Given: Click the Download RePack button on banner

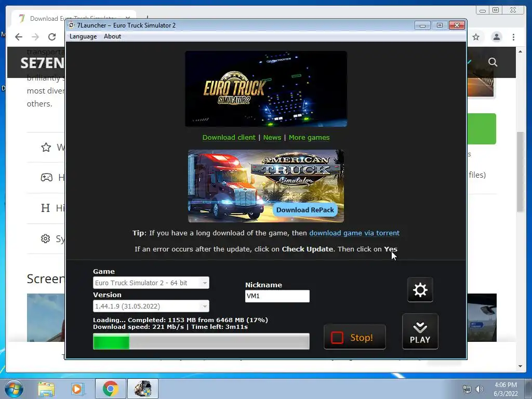Looking at the screenshot, I should [305, 210].
